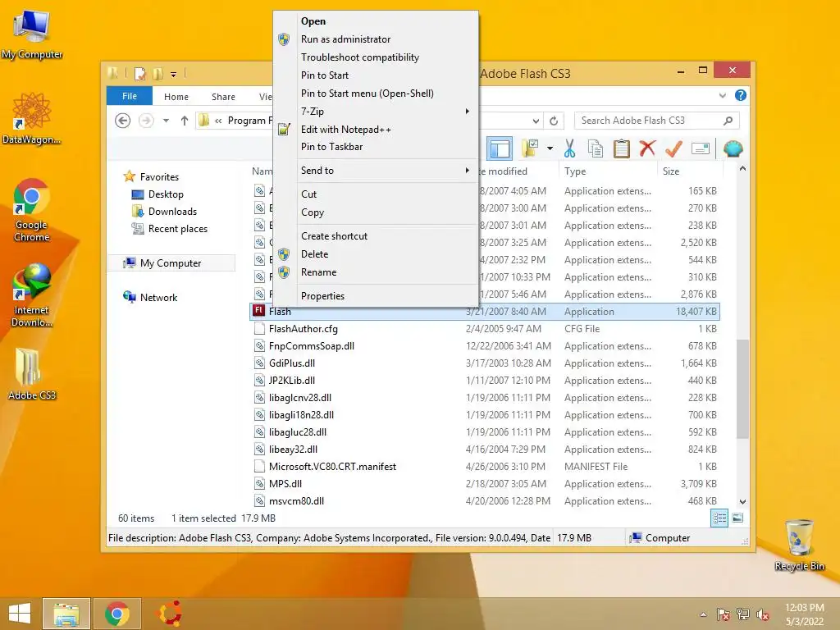Image resolution: width=840 pixels, height=630 pixels.
Task: Click the Windows Start button
Action: 20,614
